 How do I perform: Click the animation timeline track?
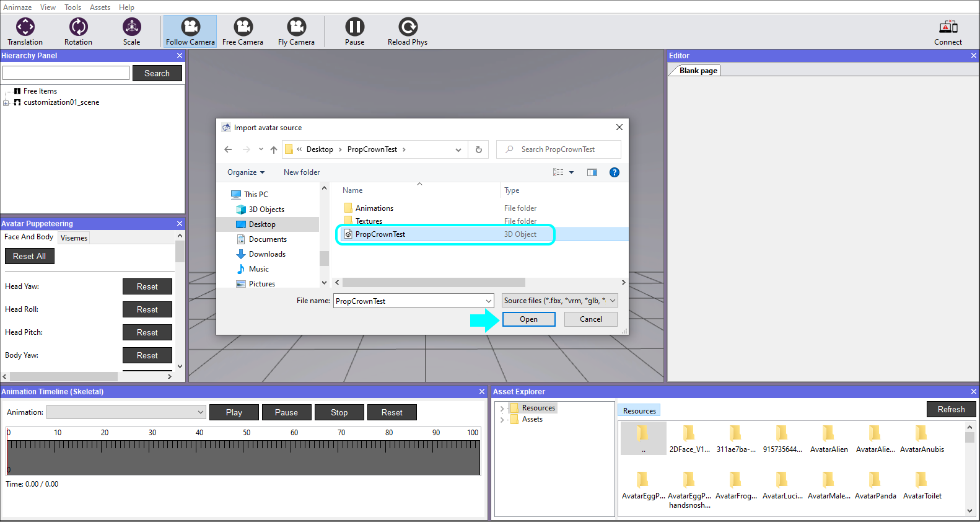tap(243, 457)
